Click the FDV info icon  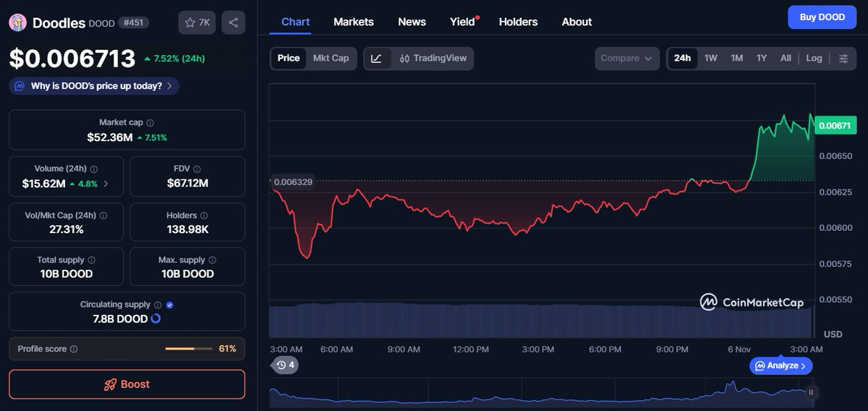pyautogui.click(x=197, y=169)
